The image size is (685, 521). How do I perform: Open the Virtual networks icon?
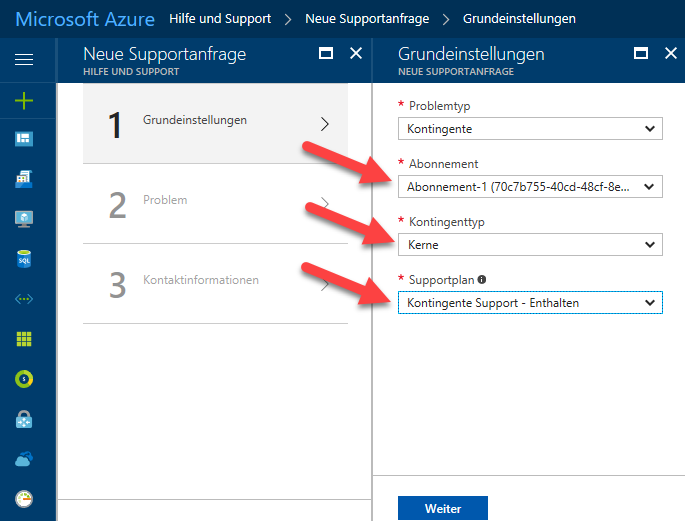click(24, 299)
